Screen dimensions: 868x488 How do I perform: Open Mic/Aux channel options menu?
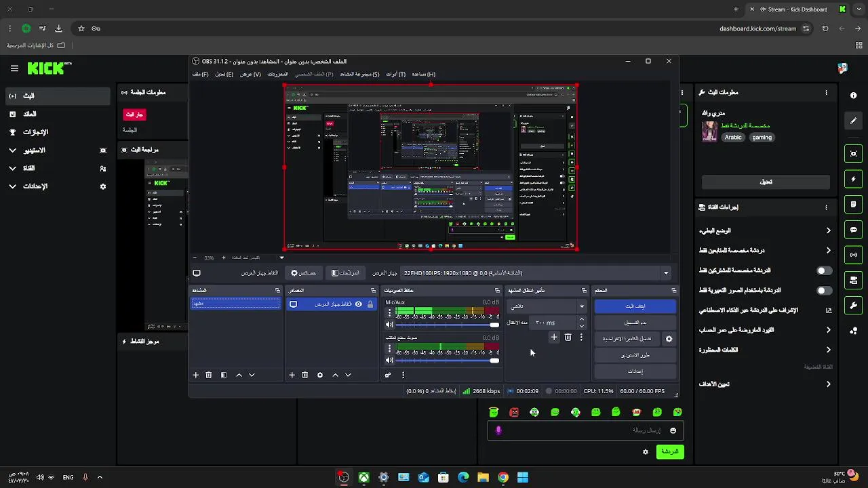coord(389,313)
